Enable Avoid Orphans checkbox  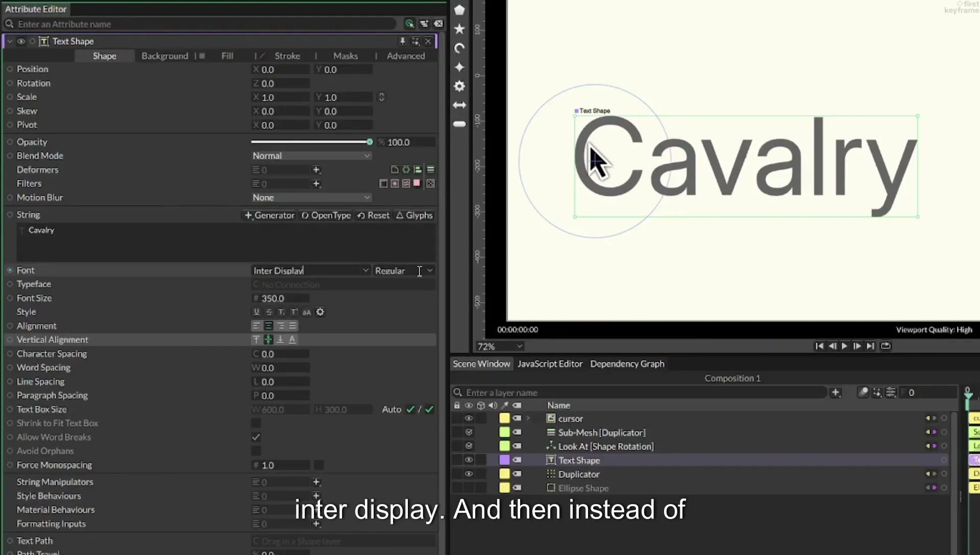[x=256, y=451]
